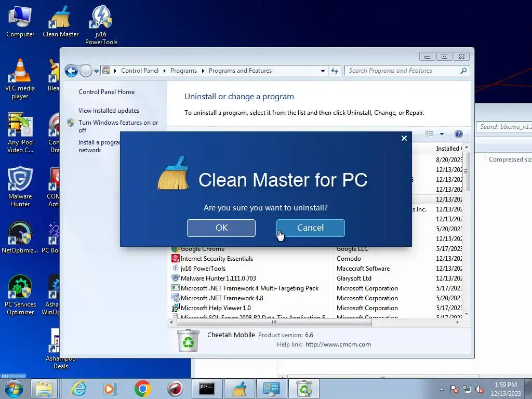
Task: Switch to Clean Master taskbar window
Action: (x=239, y=389)
